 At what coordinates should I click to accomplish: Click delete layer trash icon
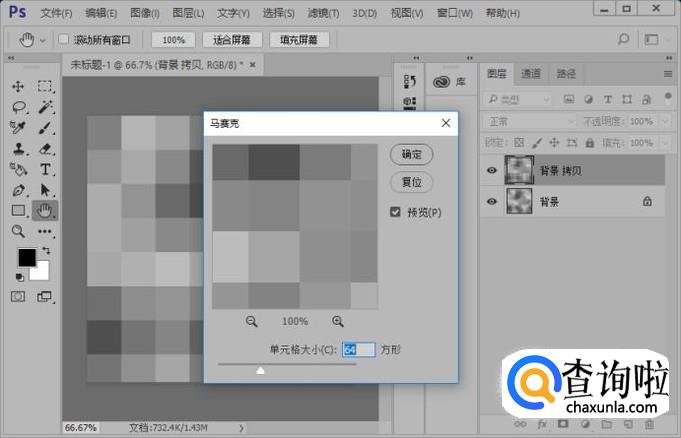point(649,425)
